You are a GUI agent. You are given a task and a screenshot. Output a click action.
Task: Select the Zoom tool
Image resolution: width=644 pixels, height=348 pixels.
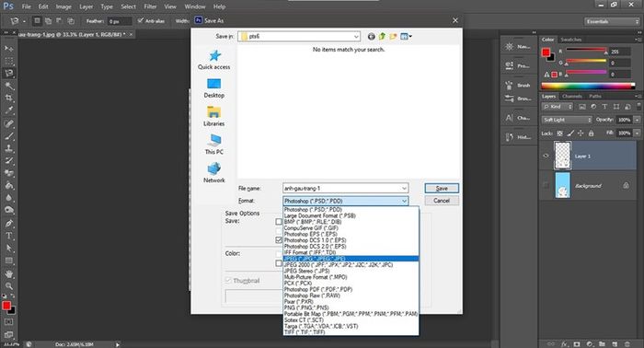coord(9,285)
